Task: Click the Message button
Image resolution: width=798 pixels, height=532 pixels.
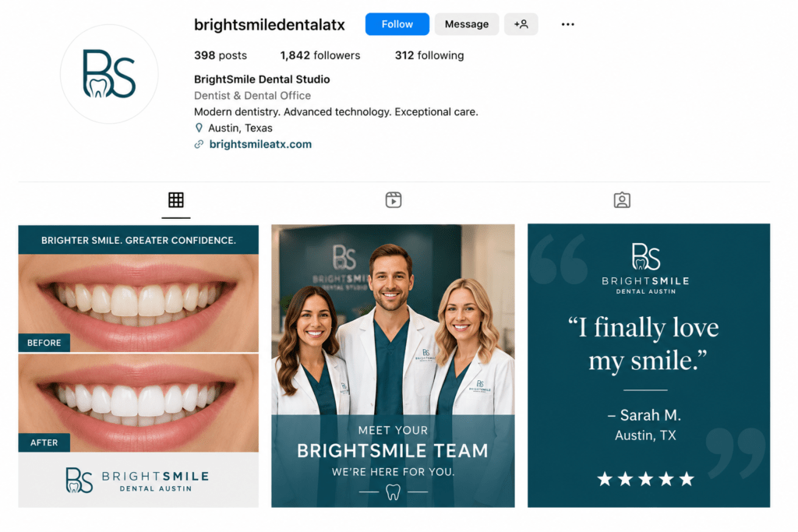Action: point(467,24)
